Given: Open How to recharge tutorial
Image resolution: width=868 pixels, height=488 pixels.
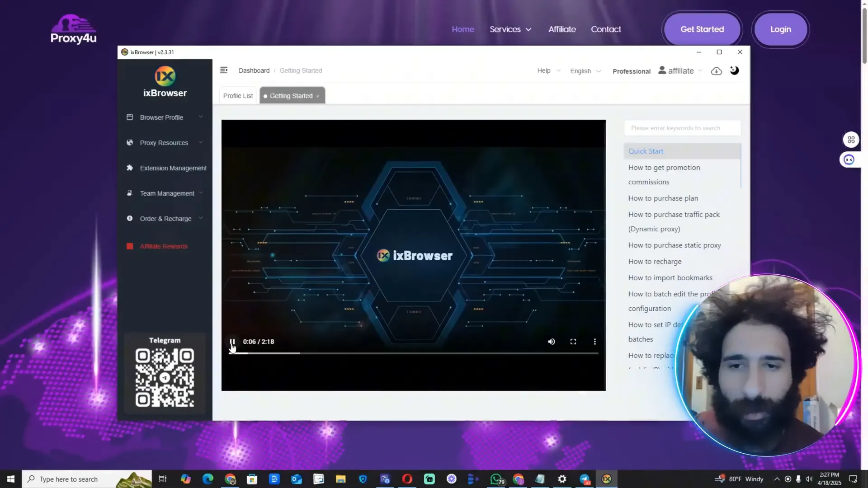Looking at the screenshot, I should (655, 261).
